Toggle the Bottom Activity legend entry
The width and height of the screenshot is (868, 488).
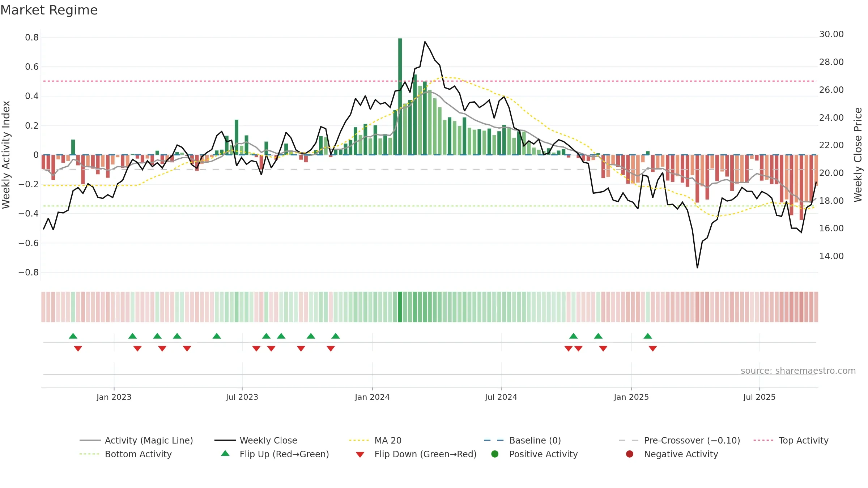[x=125, y=454]
